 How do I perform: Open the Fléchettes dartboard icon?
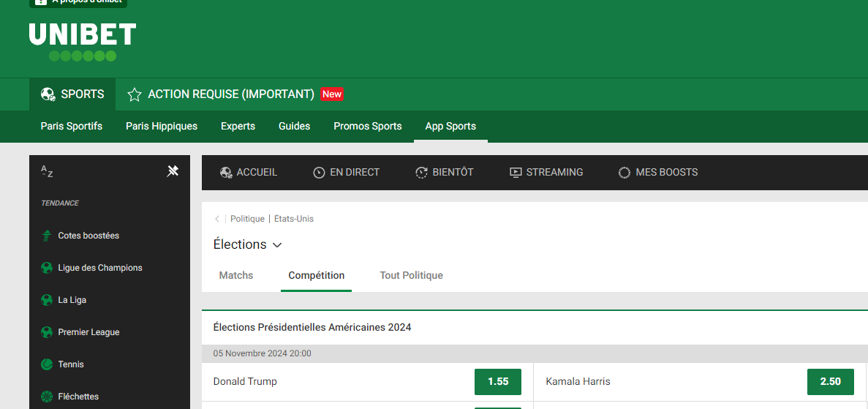[x=47, y=397]
